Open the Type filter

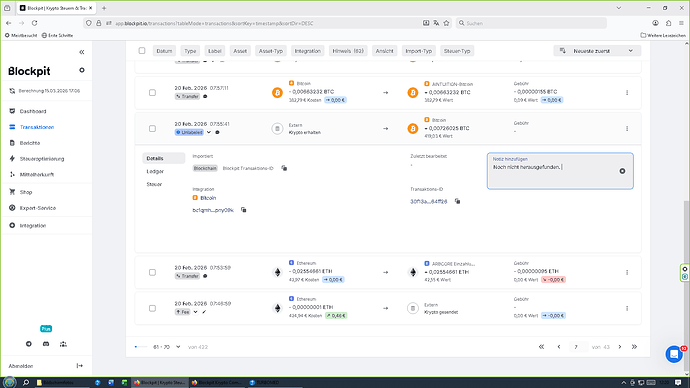pyautogui.click(x=190, y=51)
